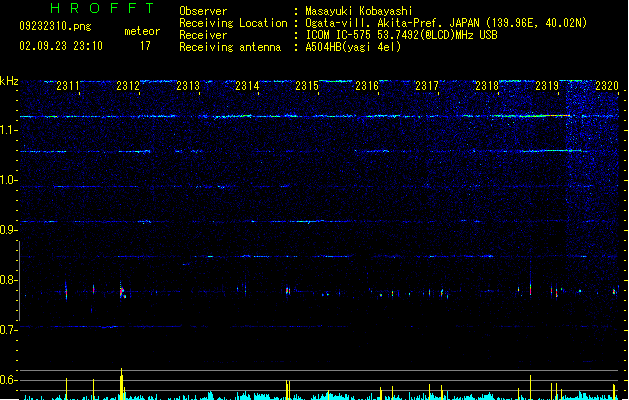The width and height of the screenshot is (629, 400).
Task: Click the 2319 time marker
Action: [x=547, y=86]
